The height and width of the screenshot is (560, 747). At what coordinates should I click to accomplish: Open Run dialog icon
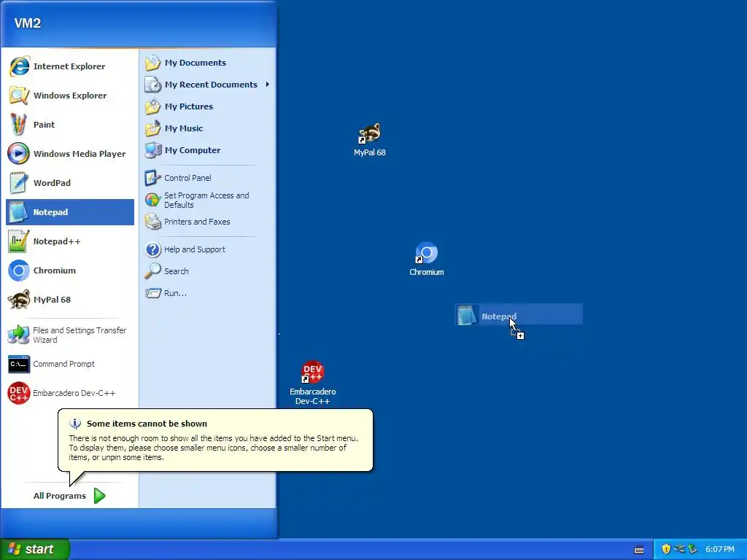click(153, 293)
